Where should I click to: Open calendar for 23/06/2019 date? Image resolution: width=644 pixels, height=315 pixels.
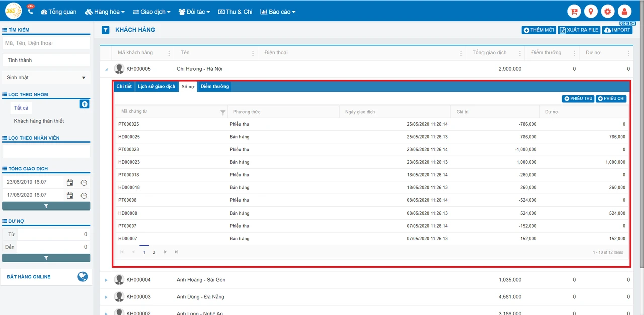point(70,182)
